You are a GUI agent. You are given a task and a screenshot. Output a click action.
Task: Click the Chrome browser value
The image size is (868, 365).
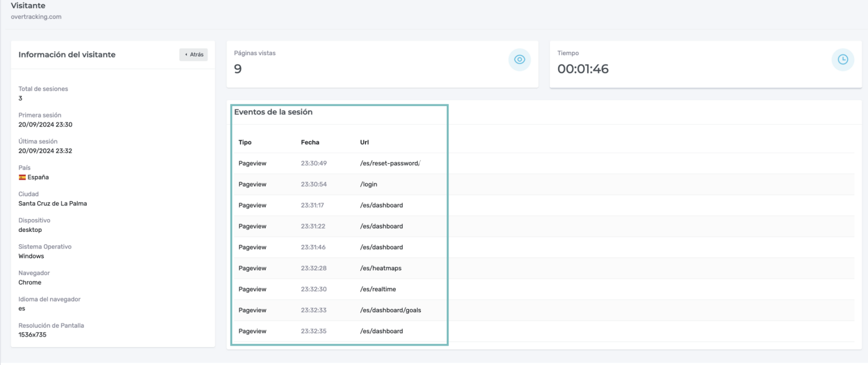coord(30,282)
